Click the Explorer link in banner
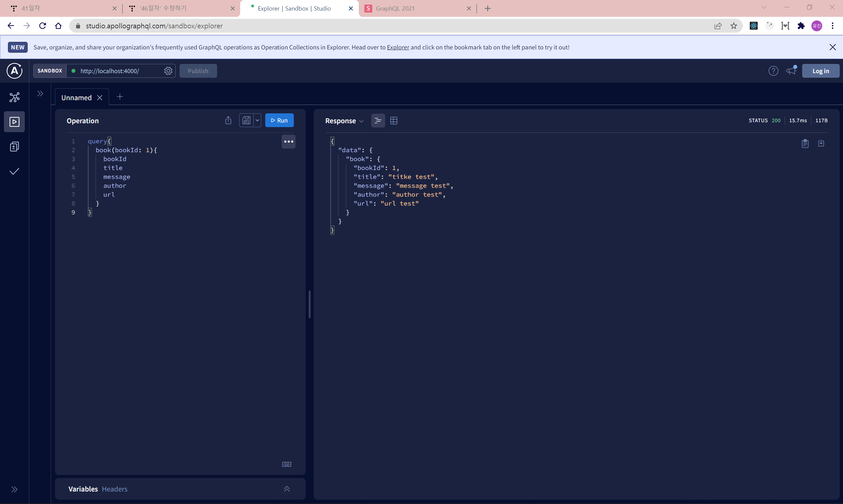The image size is (843, 504). 398,47
